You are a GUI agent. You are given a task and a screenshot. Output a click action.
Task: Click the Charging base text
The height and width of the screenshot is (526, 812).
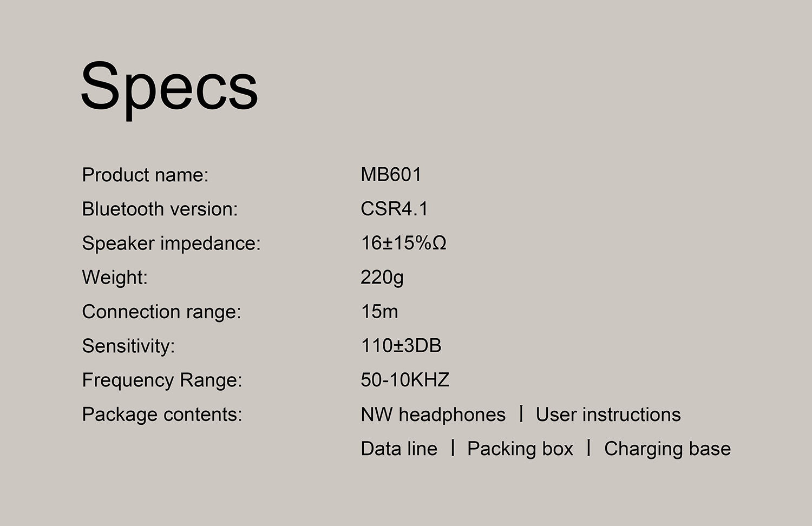[x=667, y=449]
